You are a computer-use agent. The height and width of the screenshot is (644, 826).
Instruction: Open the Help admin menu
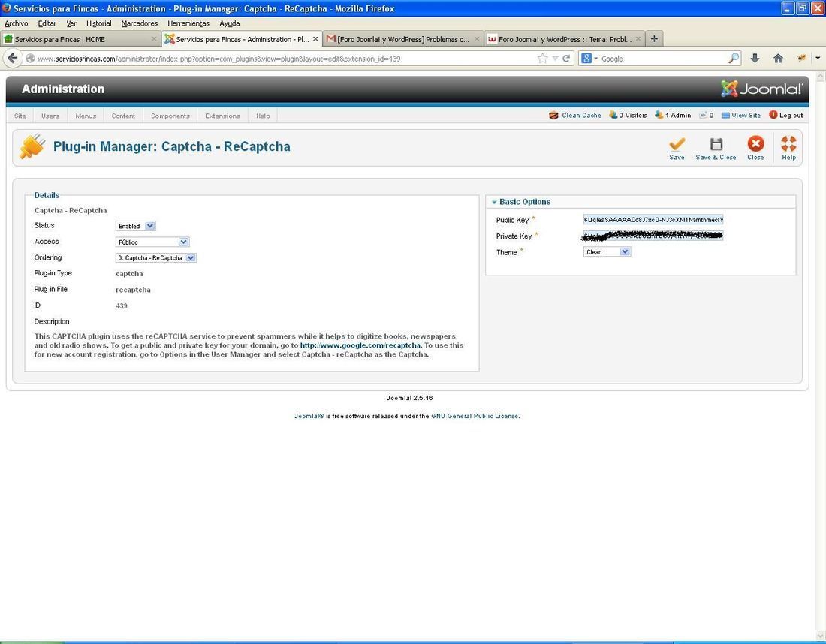click(263, 116)
